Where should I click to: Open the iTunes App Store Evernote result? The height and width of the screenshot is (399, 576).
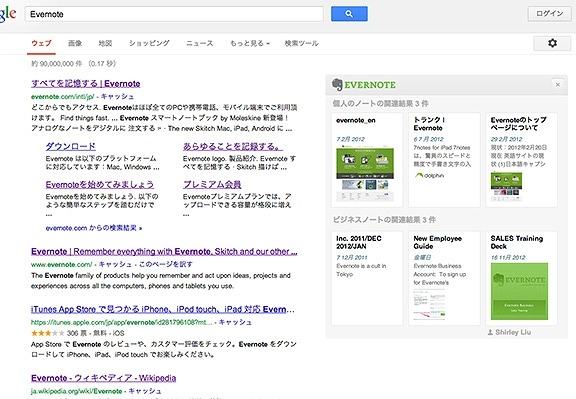click(163, 309)
